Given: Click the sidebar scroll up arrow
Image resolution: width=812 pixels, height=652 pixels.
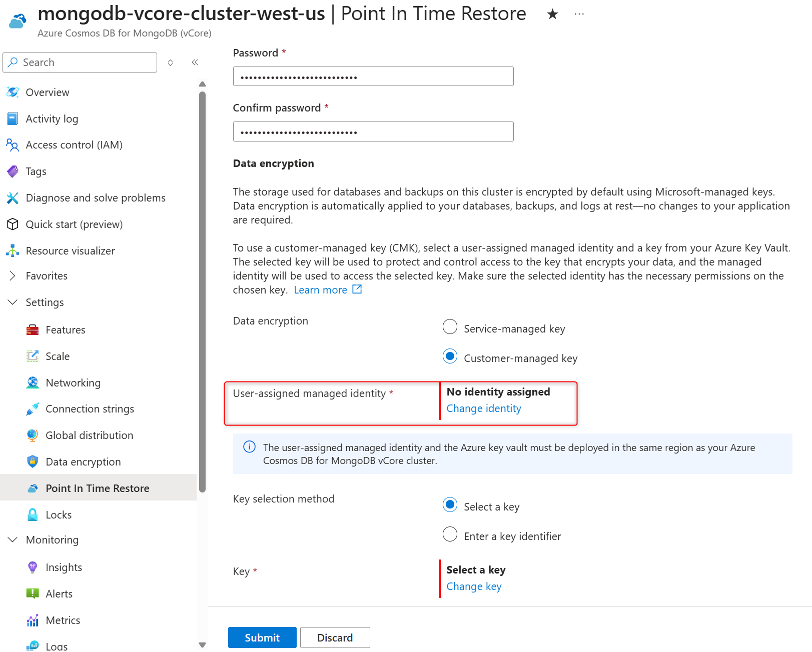Looking at the screenshot, I should [202, 84].
